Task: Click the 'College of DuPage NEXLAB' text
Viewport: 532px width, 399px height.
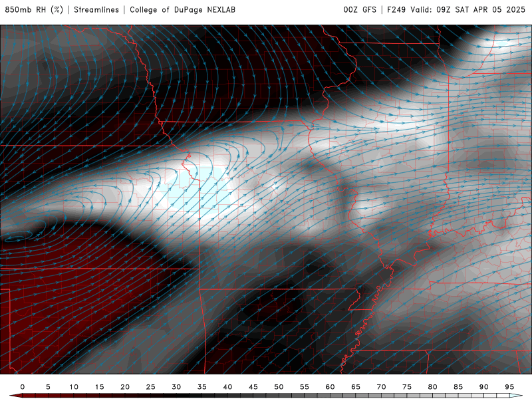Action: tap(182, 10)
